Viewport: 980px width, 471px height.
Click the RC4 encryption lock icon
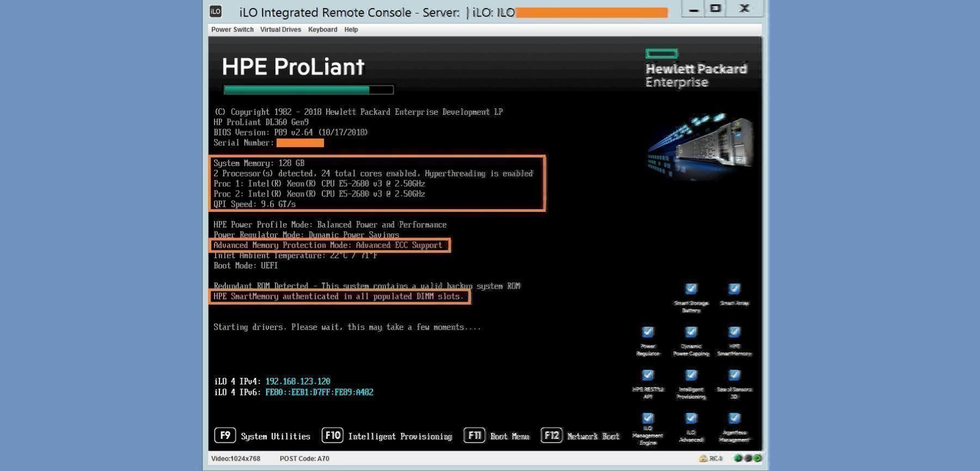(x=703, y=458)
